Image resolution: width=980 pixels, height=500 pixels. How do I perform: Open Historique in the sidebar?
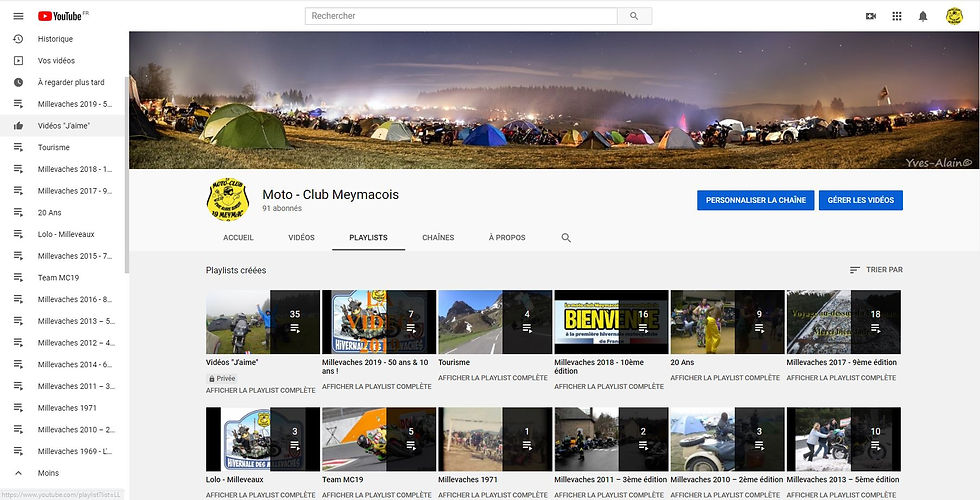(62, 39)
